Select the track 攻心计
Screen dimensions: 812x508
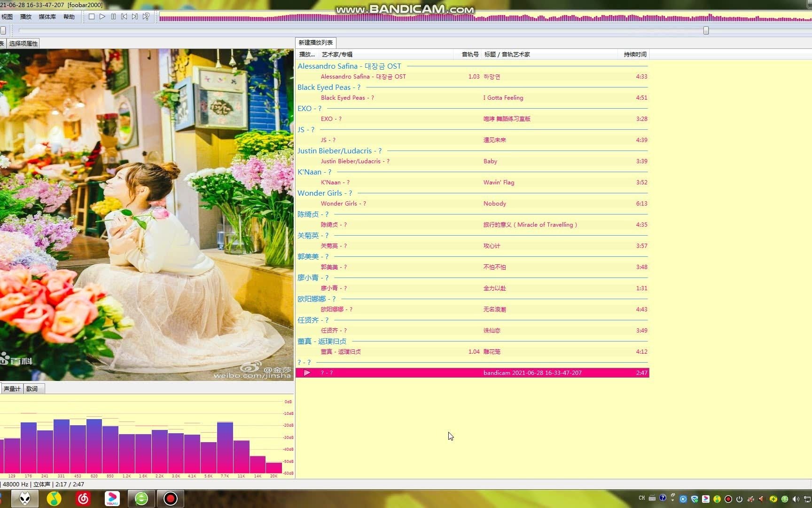click(472, 246)
